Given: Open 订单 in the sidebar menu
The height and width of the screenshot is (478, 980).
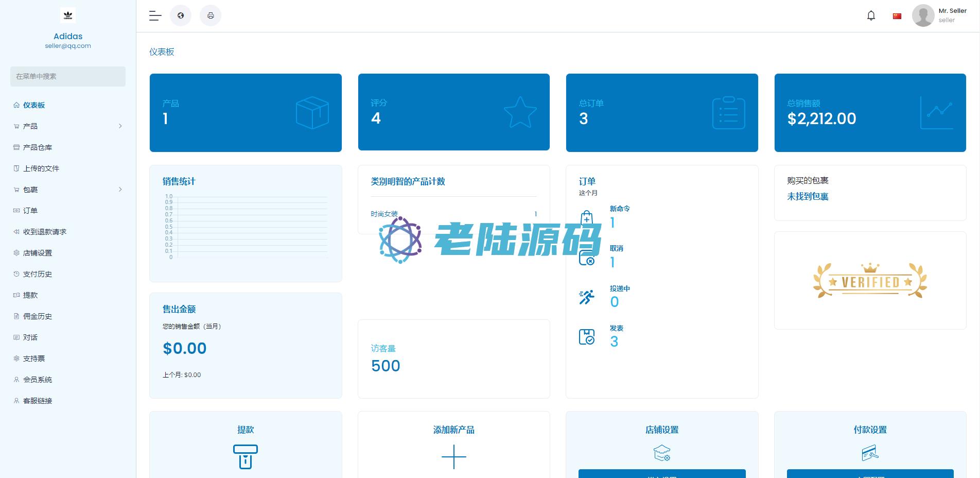Looking at the screenshot, I should click(x=30, y=211).
